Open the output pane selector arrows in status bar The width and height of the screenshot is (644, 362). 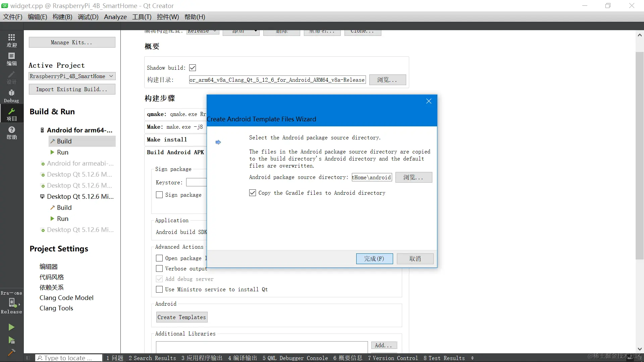[x=472, y=358]
